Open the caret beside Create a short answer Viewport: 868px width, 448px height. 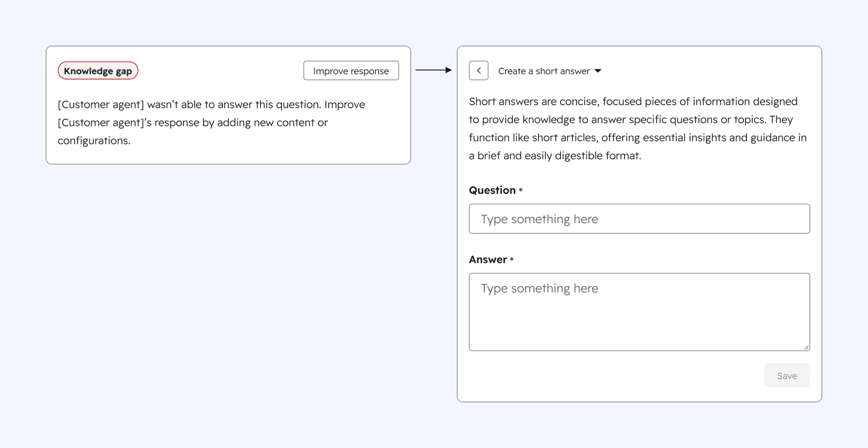(x=598, y=71)
